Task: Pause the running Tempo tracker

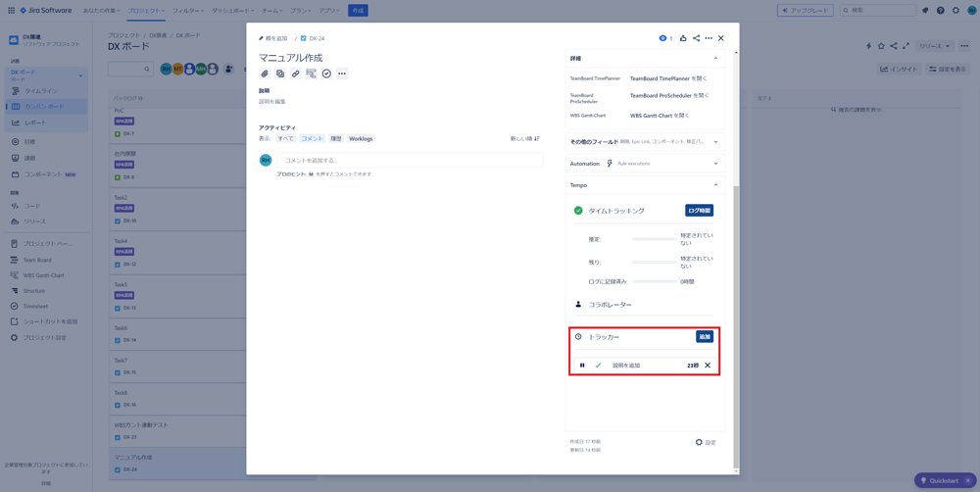Action: 582,366
